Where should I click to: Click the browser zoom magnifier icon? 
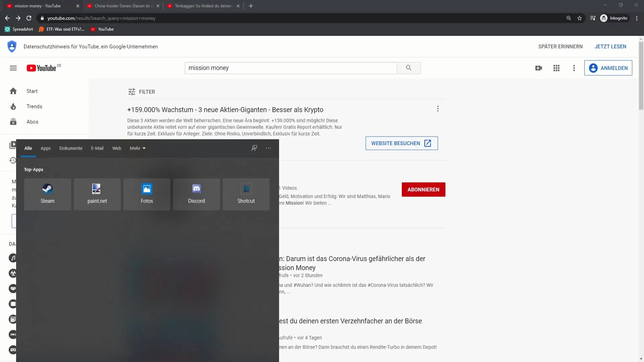(569, 18)
